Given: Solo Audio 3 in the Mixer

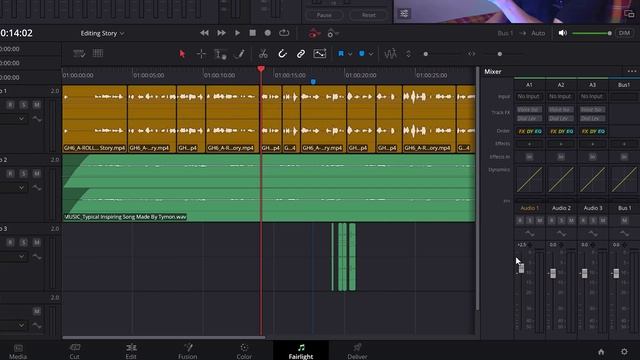Looking at the screenshot, I should (x=593, y=221).
